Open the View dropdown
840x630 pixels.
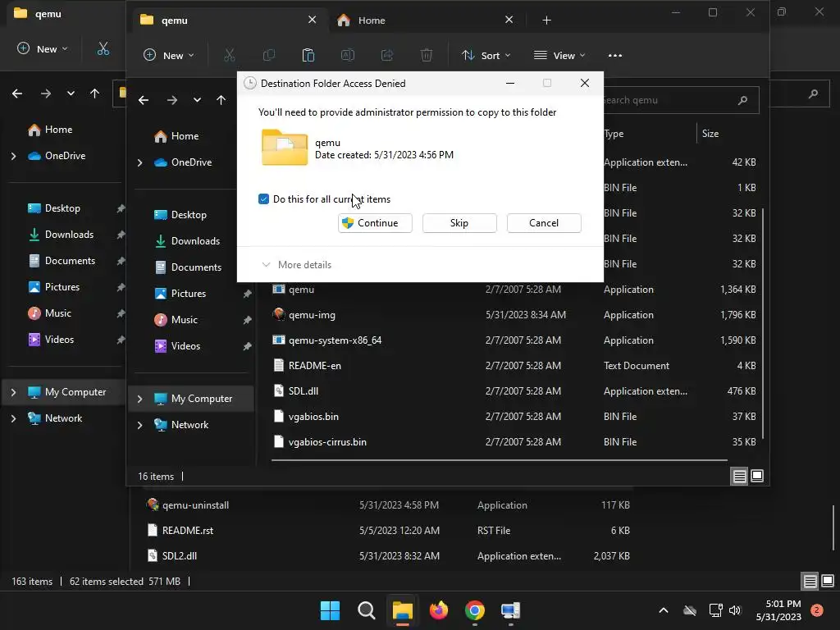coord(559,55)
